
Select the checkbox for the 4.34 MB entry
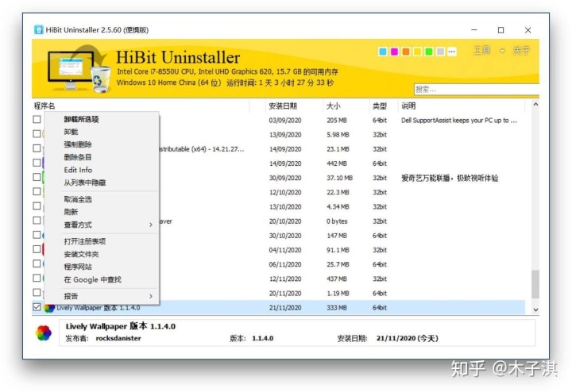click(x=37, y=206)
